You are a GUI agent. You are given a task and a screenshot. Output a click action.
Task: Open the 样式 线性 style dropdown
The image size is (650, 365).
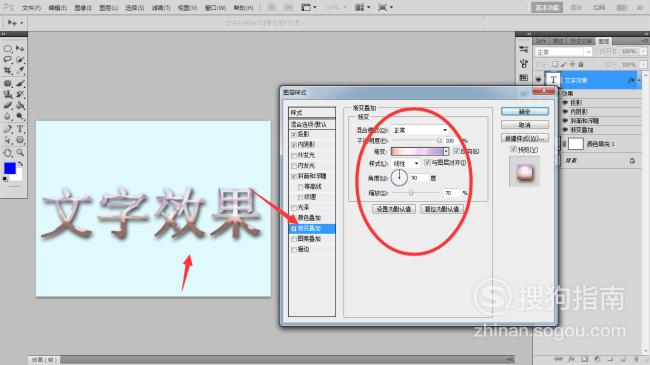tap(406, 163)
